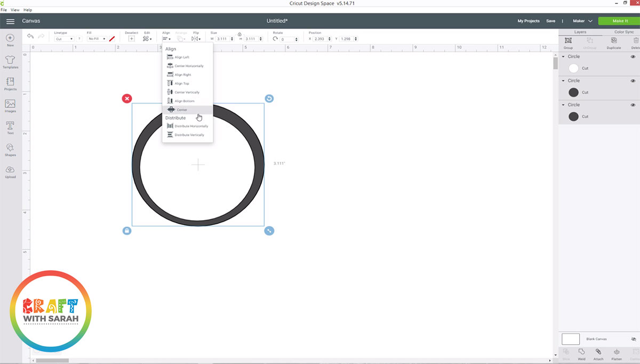This screenshot has width=640, height=364.
Task: Open the Edit dropdown
Action: 147,39
